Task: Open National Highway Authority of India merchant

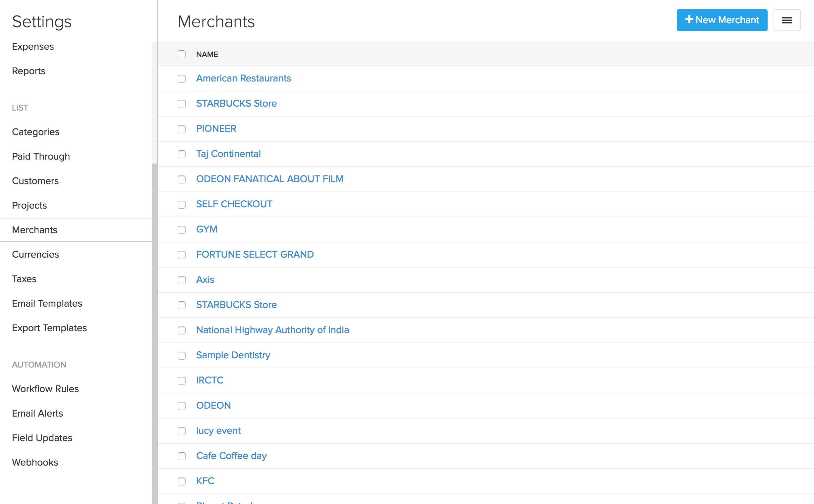Action: (x=272, y=330)
